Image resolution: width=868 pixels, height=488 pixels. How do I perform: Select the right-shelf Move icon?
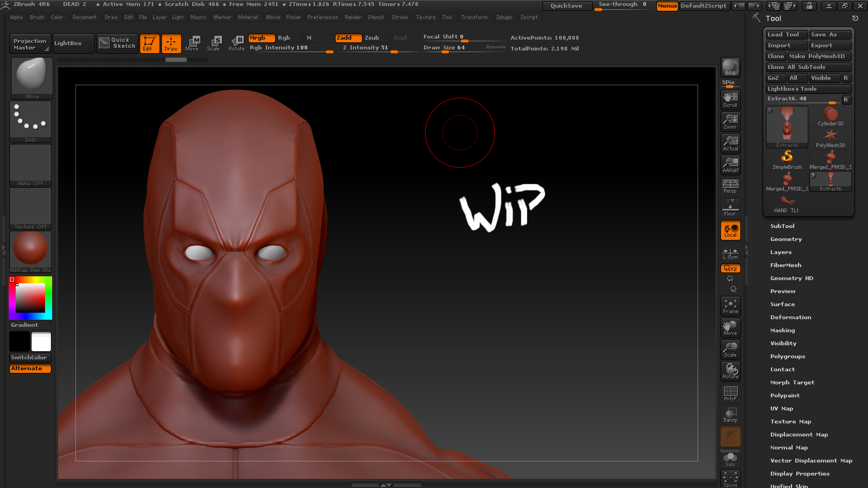click(730, 328)
